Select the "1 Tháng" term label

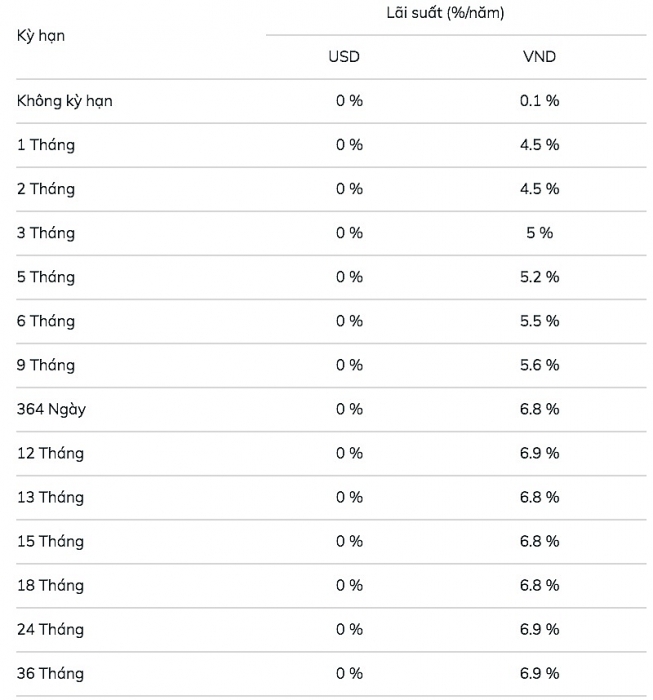point(46,145)
